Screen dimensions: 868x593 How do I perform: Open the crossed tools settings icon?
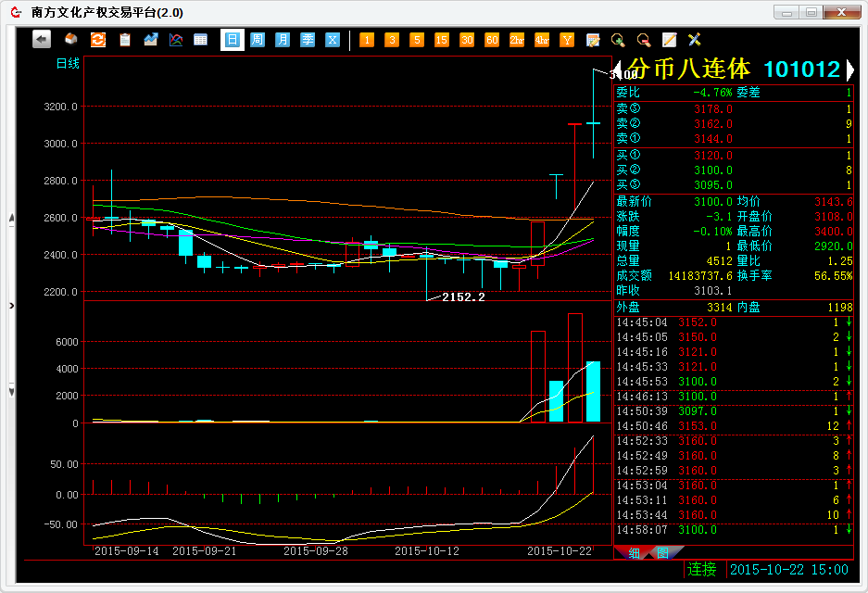tap(694, 40)
